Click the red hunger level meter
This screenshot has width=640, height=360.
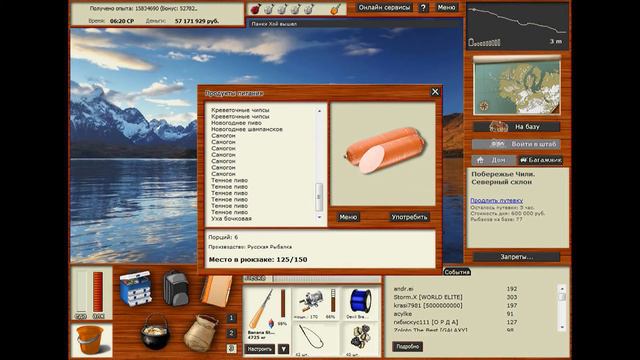98,292
